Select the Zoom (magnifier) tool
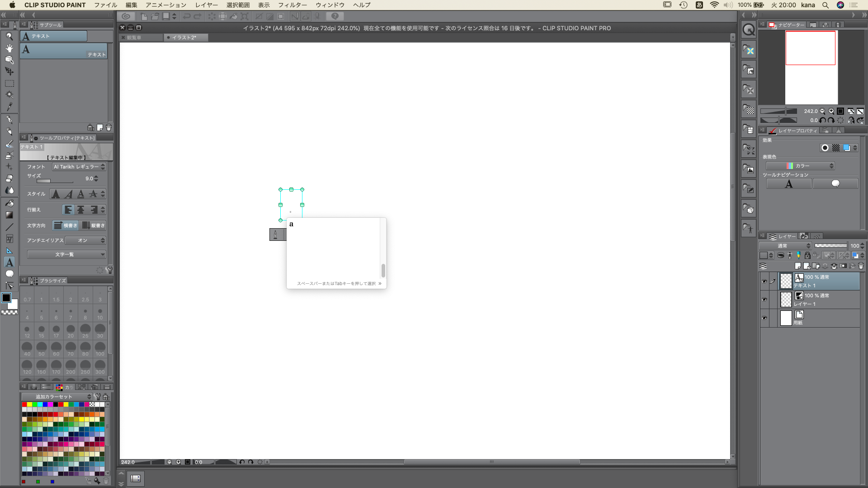The image size is (868, 488). (x=9, y=37)
